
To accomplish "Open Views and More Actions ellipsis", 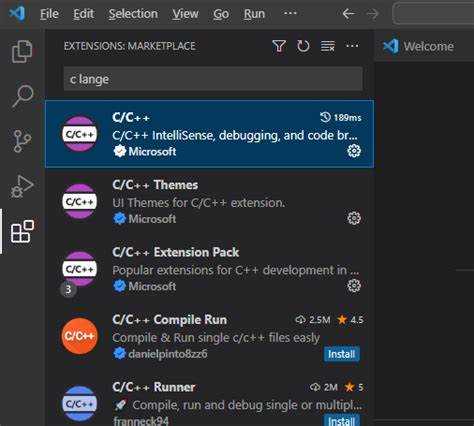I will 352,45.
